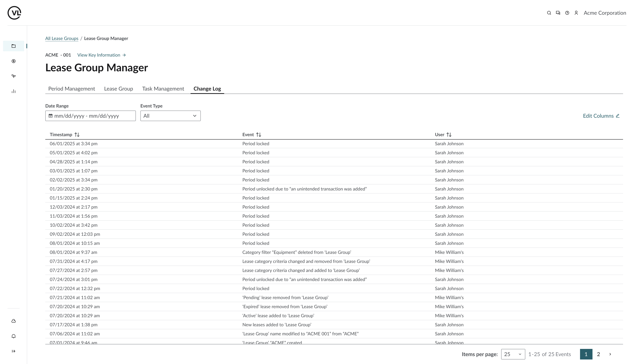Open All Lease Groups breadcrumb link
Image resolution: width=634 pixels, height=364 pixels.
[62, 38]
